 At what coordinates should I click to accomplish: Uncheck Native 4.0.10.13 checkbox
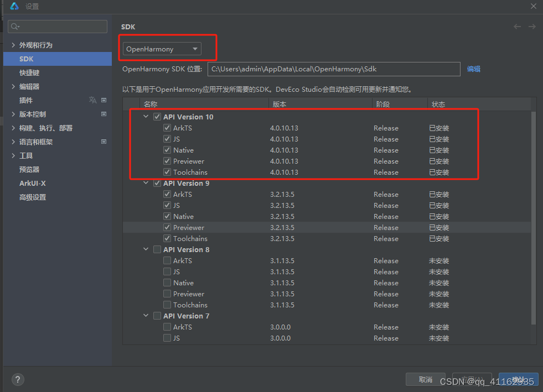pyautogui.click(x=167, y=150)
